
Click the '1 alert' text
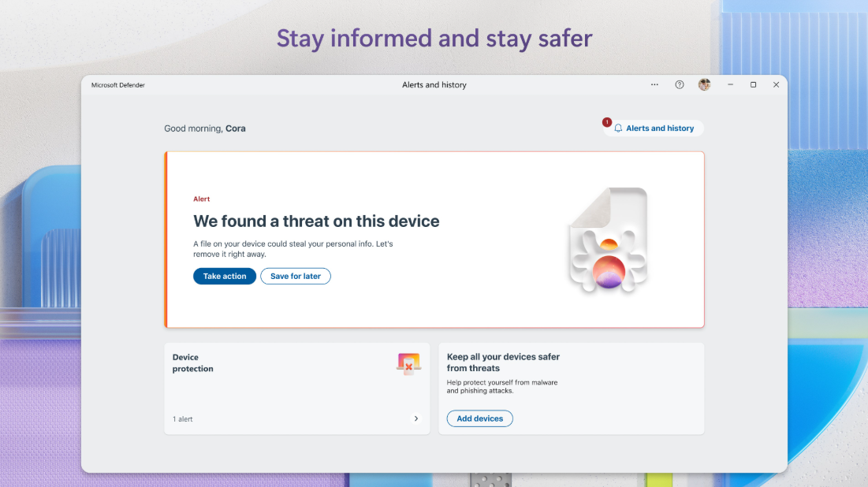(x=183, y=419)
